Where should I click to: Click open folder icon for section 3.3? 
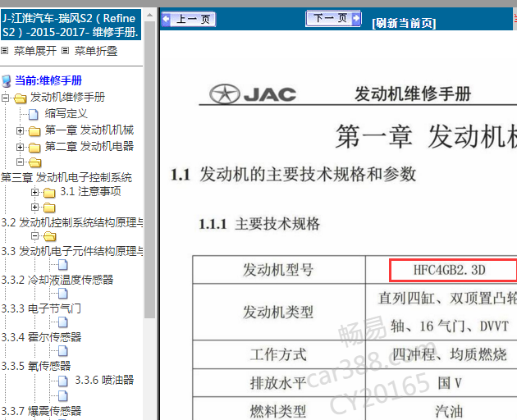tap(50, 236)
